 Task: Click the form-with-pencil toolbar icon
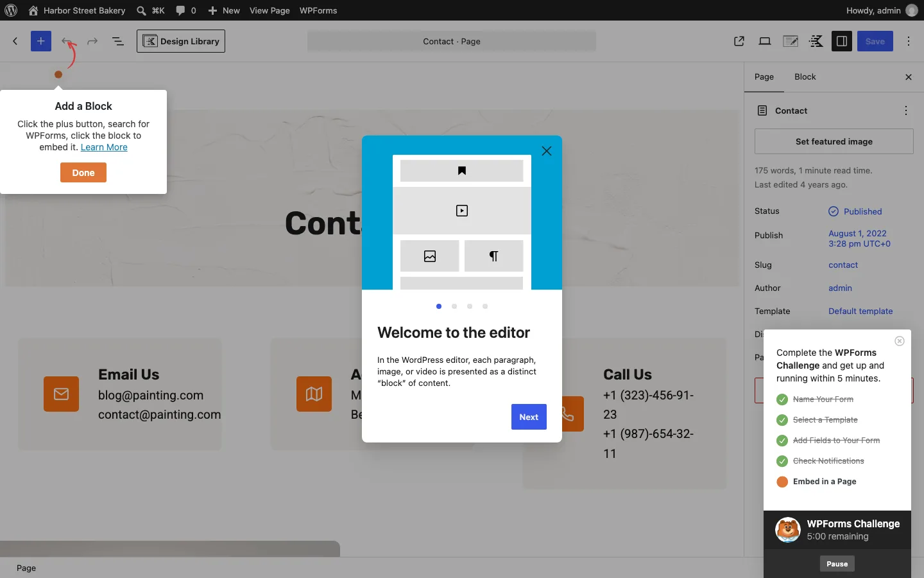pyautogui.click(x=791, y=41)
